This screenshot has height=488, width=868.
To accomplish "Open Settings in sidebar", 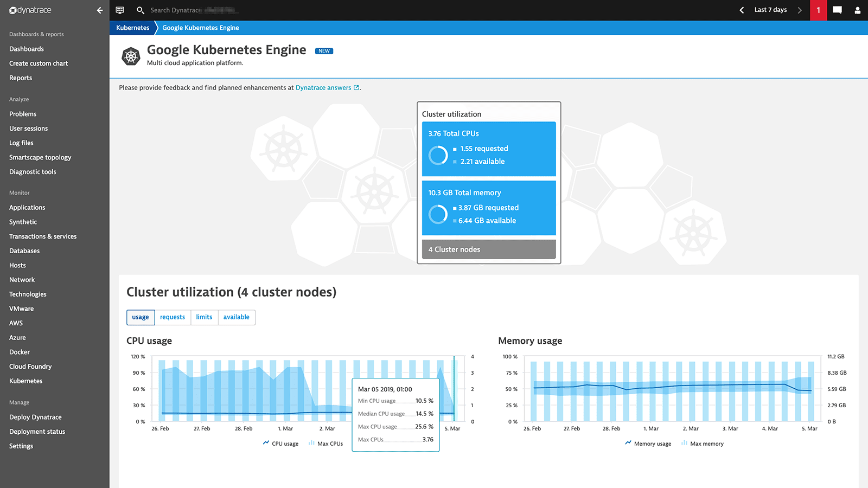I will click(x=21, y=446).
